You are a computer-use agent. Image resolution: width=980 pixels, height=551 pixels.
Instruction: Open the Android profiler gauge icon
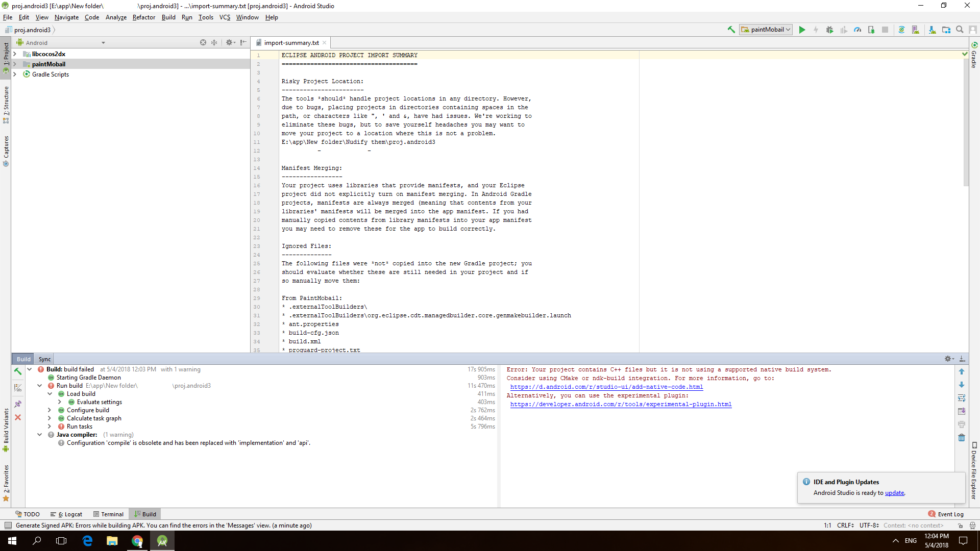coord(857,30)
